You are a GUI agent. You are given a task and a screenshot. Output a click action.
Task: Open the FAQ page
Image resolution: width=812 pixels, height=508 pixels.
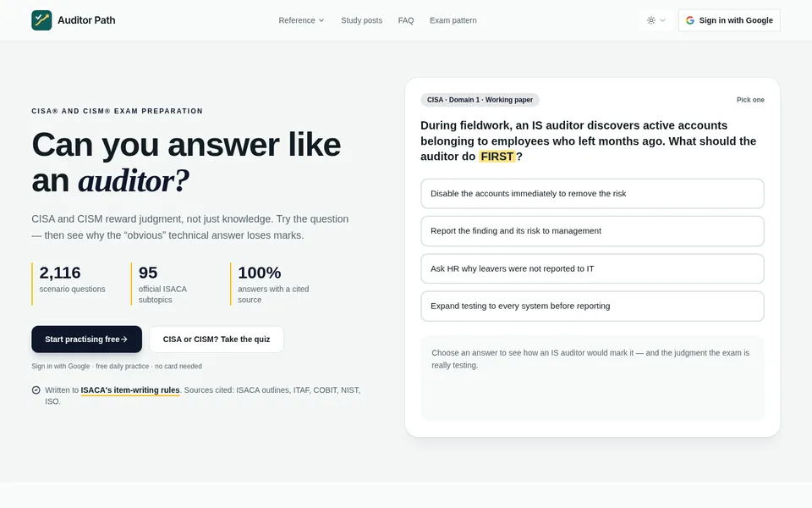tap(406, 20)
